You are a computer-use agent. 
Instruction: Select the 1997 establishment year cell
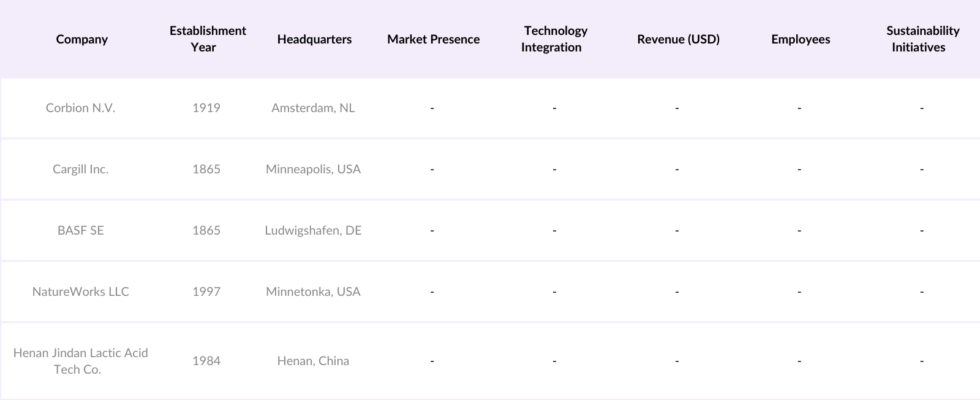206,292
